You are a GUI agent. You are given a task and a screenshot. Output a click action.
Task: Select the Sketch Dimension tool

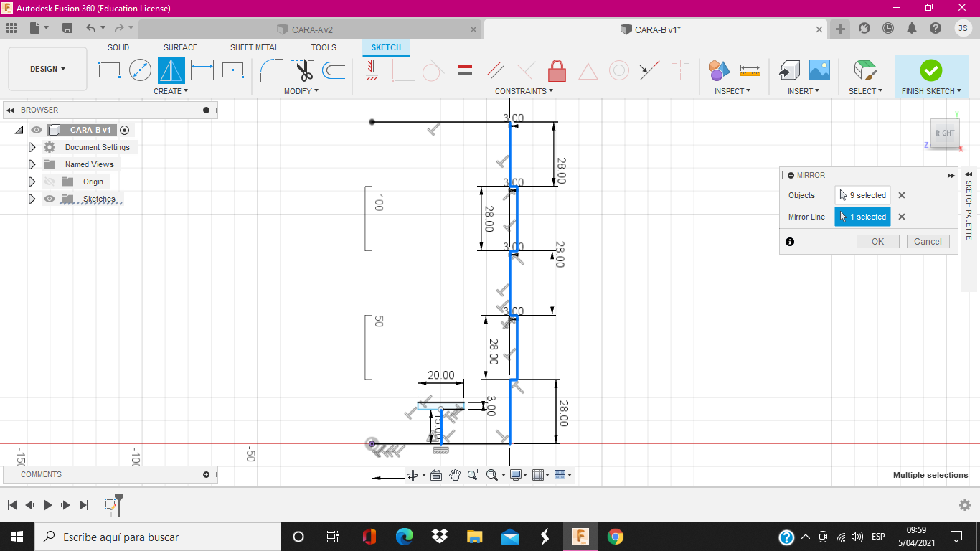(x=202, y=70)
